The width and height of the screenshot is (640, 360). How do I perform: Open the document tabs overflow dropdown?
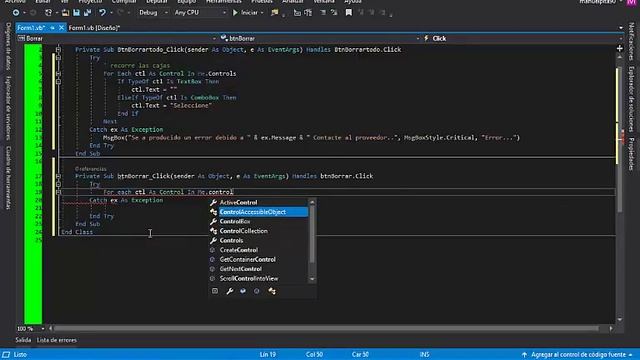pyautogui.click(x=621, y=28)
